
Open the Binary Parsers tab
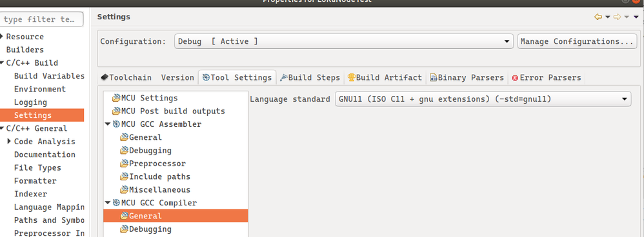tap(467, 77)
